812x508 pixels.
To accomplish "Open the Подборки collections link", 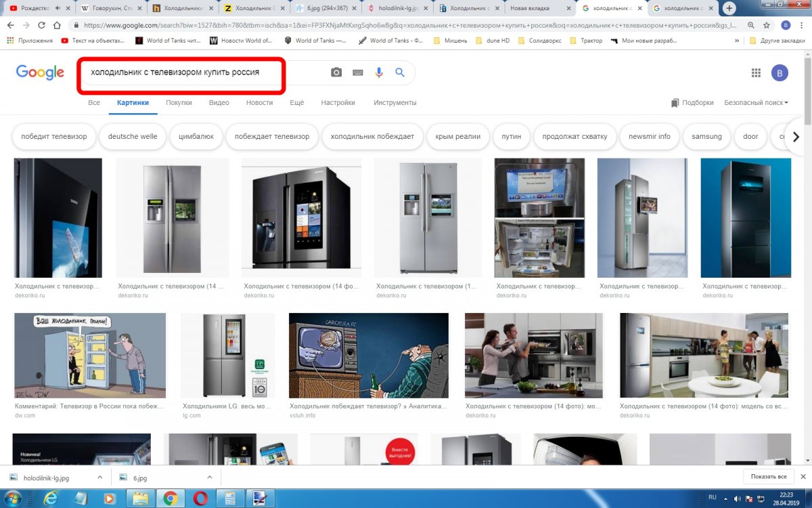I will pos(692,103).
